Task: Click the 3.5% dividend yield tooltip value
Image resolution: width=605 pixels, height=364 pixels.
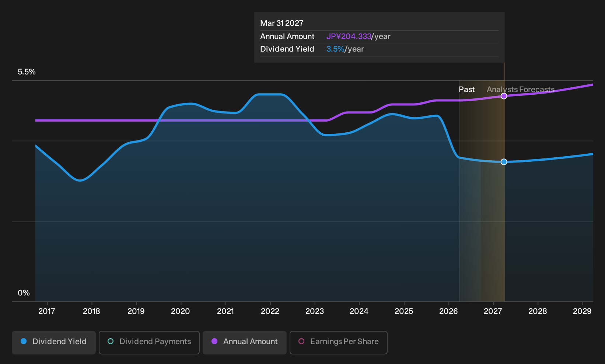Action: [335, 49]
